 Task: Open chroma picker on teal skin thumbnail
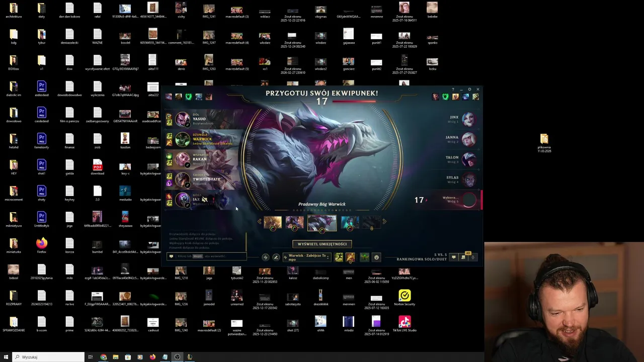[x=350, y=228]
